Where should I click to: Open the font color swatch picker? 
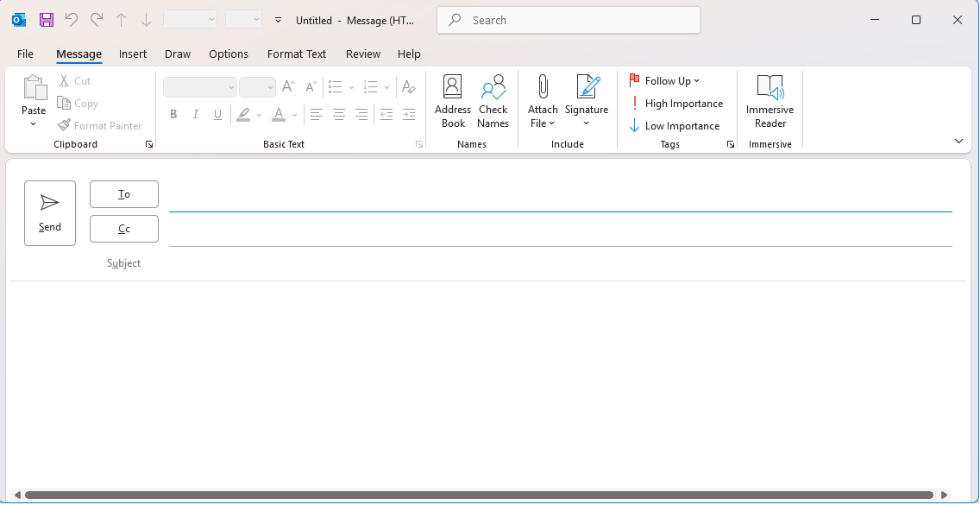point(294,114)
